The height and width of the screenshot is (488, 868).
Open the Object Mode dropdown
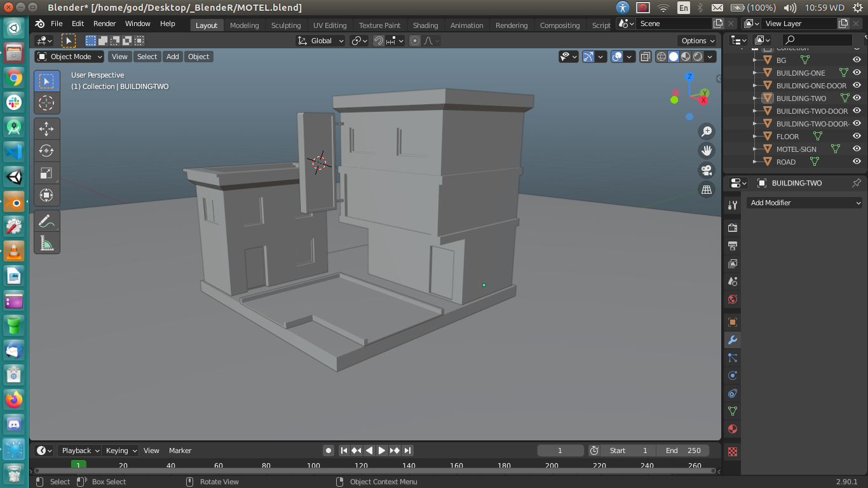point(69,57)
